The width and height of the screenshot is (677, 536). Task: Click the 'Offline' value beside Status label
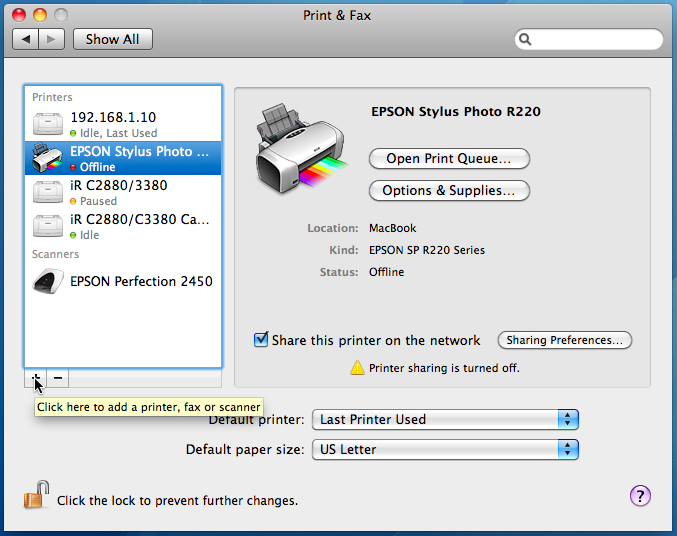tap(386, 272)
